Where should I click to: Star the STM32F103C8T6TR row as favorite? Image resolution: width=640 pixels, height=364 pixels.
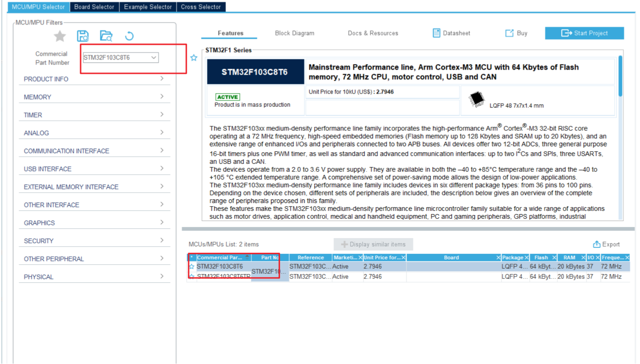click(192, 276)
